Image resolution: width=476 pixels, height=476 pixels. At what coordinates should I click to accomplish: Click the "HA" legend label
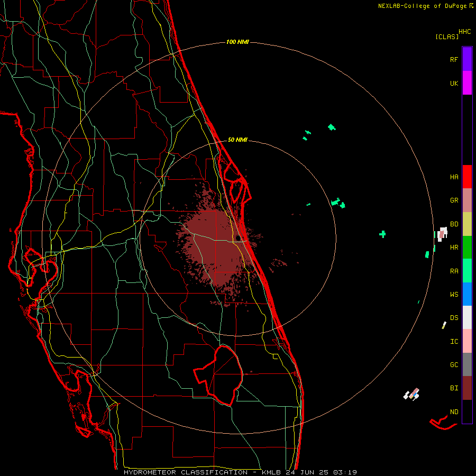(x=454, y=177)
